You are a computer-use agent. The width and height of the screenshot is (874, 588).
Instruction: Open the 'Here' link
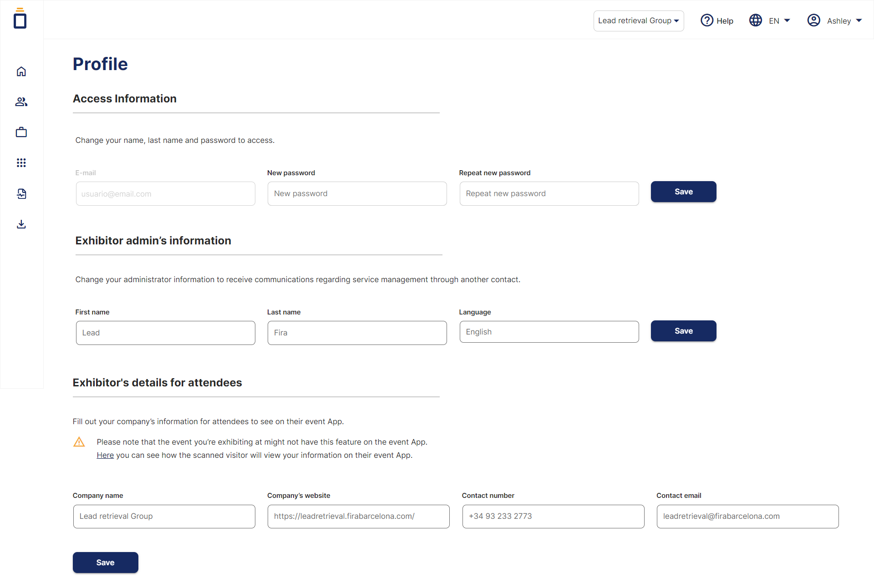tap(105, 455)
